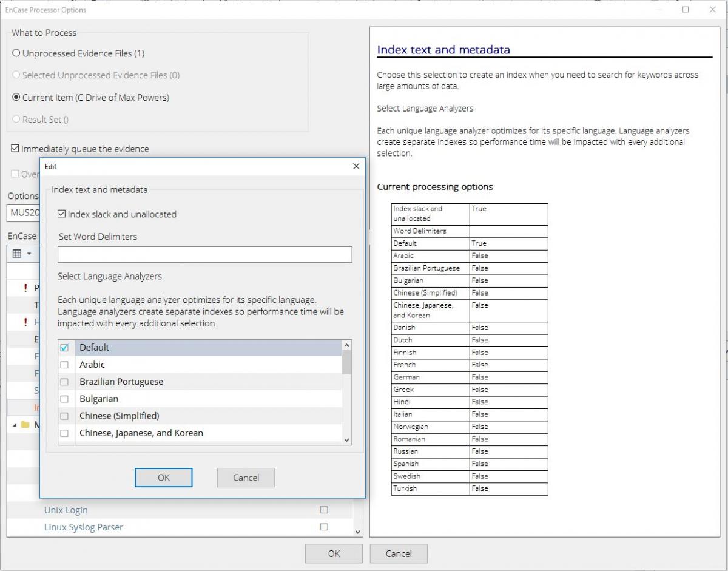
Task: Click the German row in options table
Action: click(470, 377)
